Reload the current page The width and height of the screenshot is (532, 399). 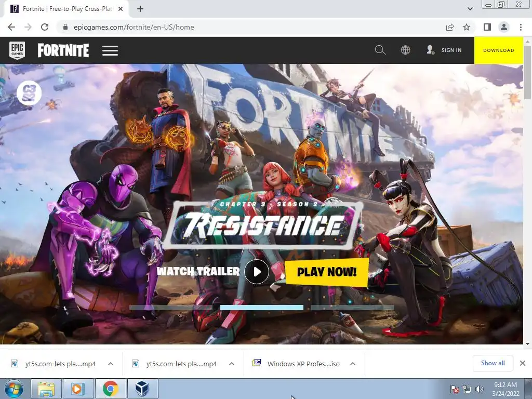click(45, 27)
